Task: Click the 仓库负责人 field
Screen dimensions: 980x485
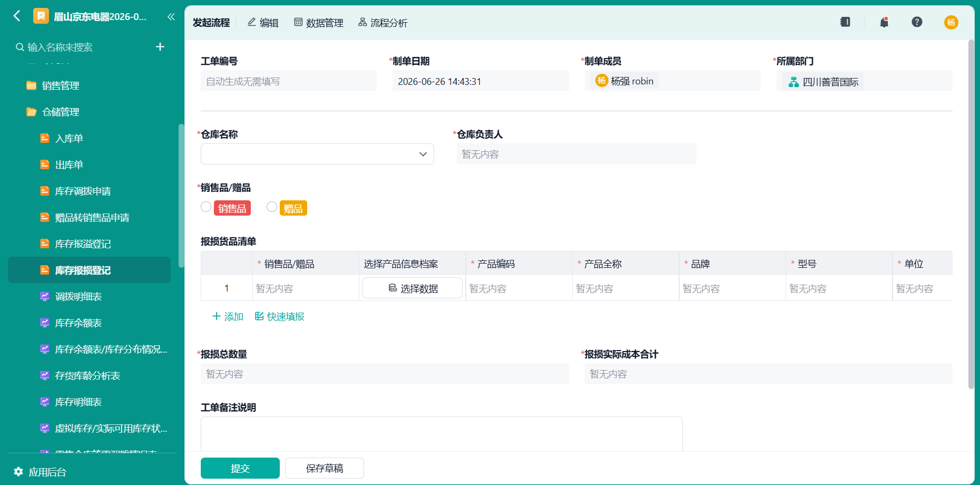Action: 576,154
